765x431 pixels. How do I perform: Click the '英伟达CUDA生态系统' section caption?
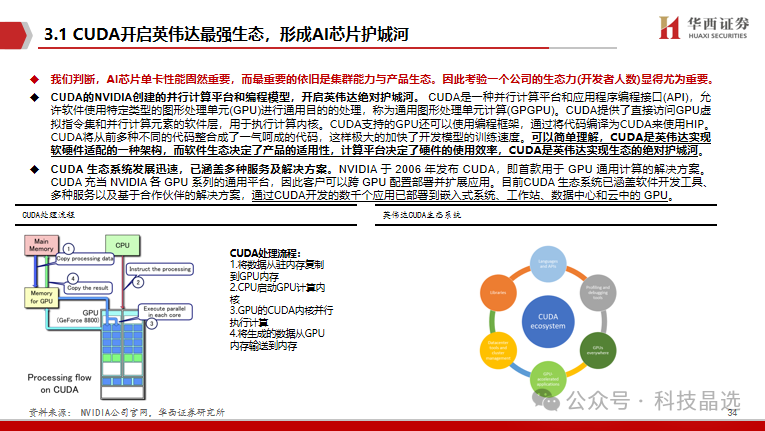422,215
